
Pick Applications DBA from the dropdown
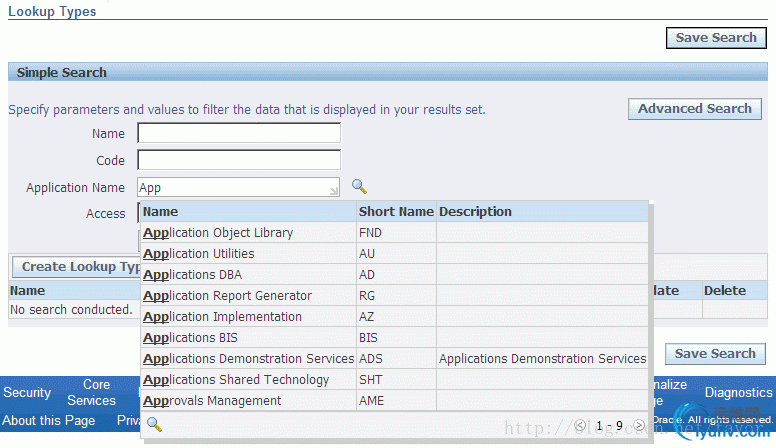click(193, 275)
